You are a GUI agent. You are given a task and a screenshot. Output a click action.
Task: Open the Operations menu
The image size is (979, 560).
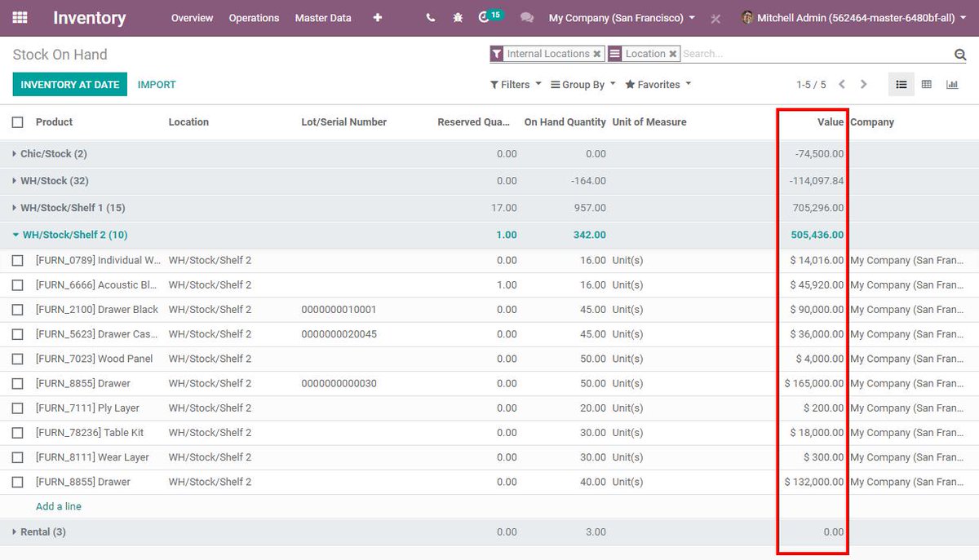pos(254,17)
